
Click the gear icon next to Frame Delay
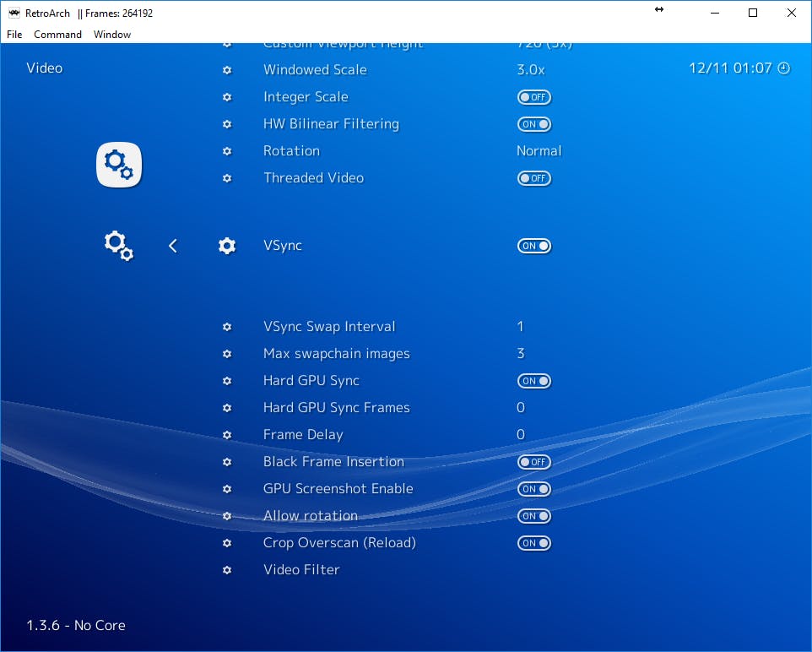click(x=227, y=435)
